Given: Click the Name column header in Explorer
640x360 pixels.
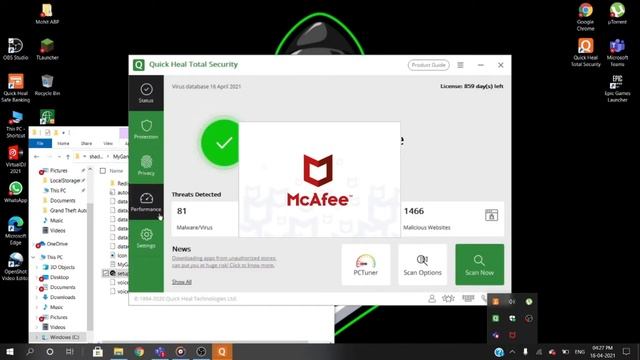Looking at the screenshot, I should (x=116, y=171).
